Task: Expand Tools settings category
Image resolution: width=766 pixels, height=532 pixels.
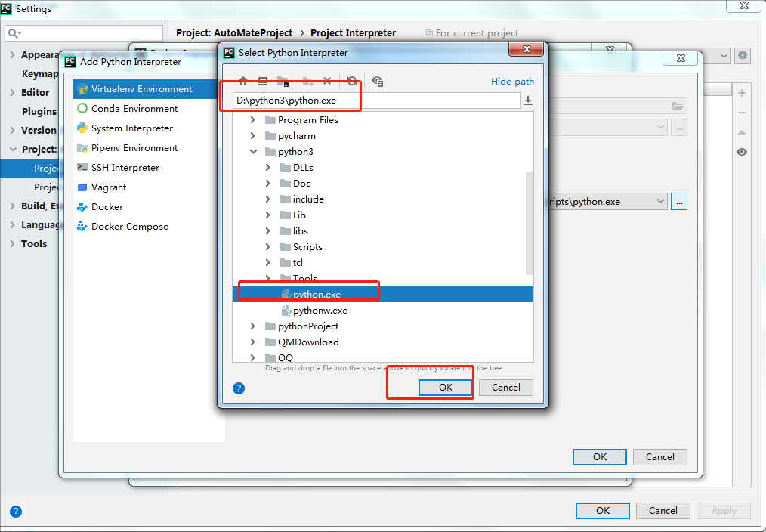Action: point(12,243)
